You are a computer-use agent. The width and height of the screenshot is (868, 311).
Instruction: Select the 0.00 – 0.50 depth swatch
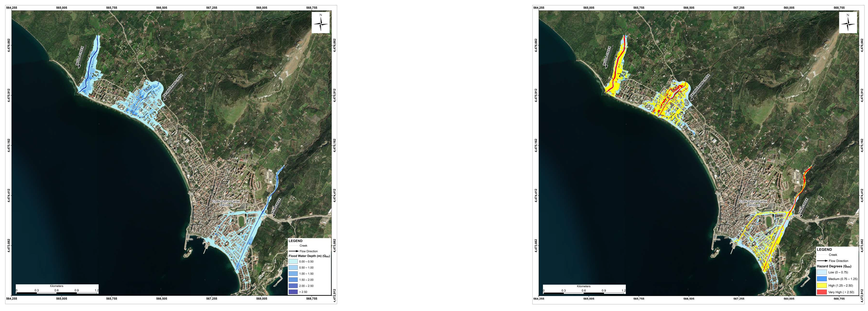[293, 261]
